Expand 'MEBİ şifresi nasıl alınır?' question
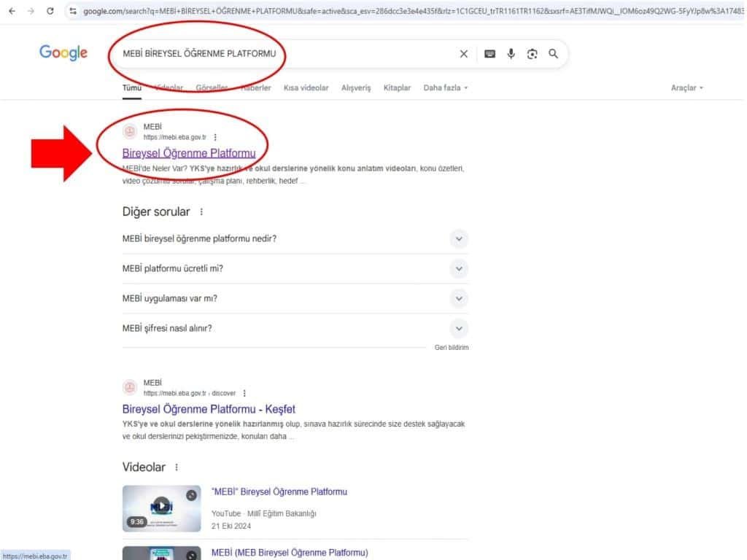747x560 pixels. 459,329
